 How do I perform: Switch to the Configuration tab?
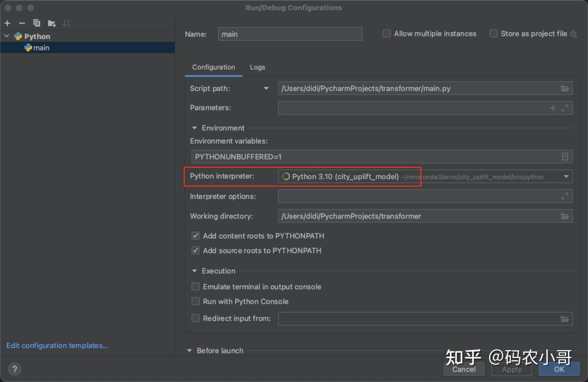pyautogui.click(x=214, y=67)
